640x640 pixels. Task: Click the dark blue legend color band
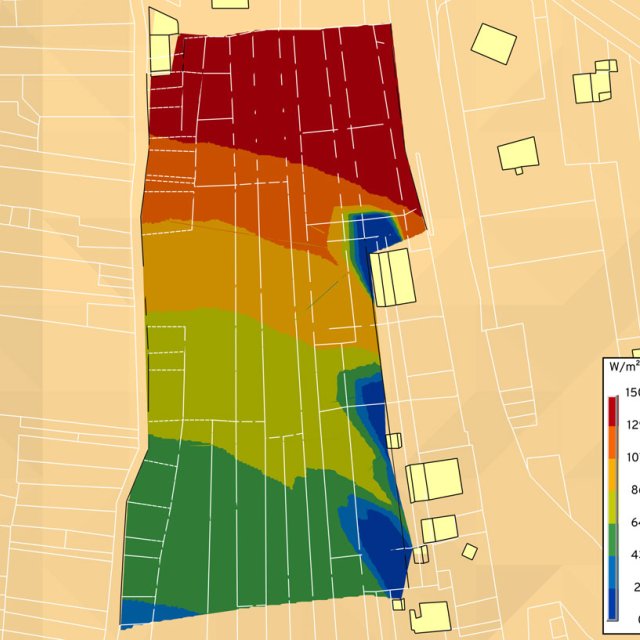click(x=612, y=603)
